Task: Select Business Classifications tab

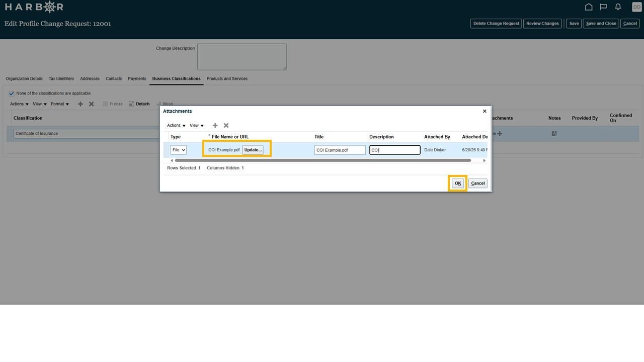Action: coord(176,79)
